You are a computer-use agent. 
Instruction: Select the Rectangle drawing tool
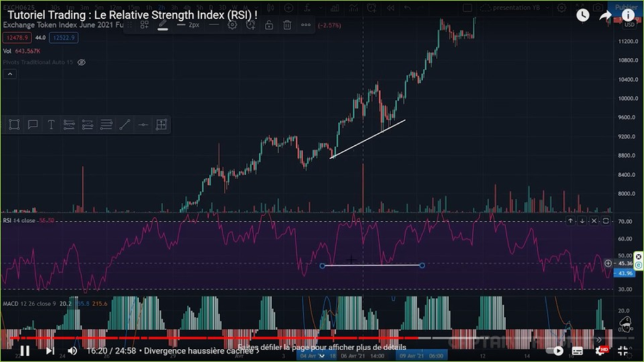tap(14, 124)
